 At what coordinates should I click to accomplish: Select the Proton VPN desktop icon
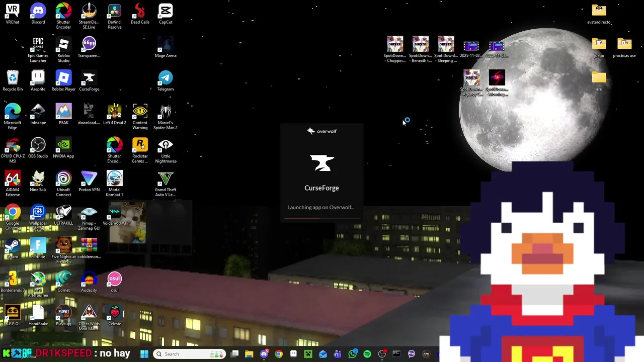click(x=89, y=182)
